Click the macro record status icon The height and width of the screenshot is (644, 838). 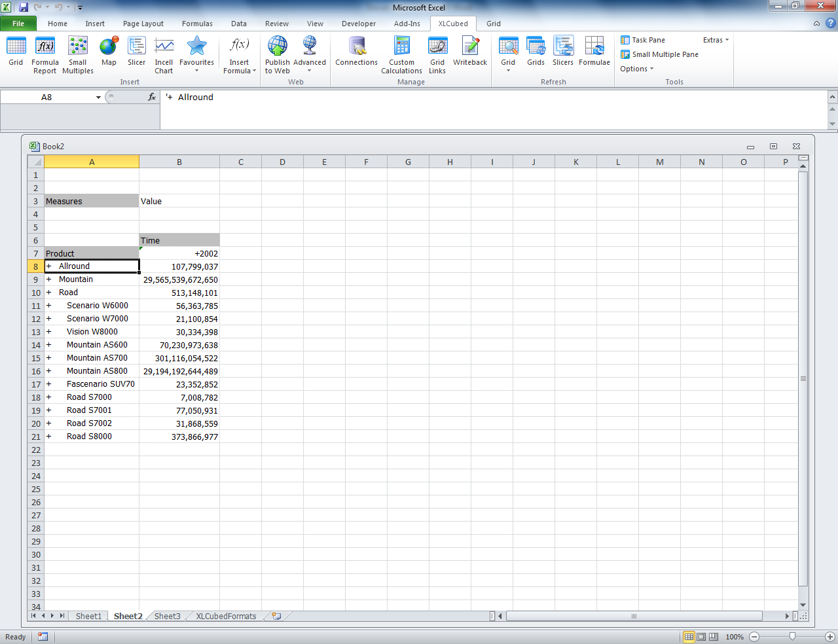tap(43, 636)
